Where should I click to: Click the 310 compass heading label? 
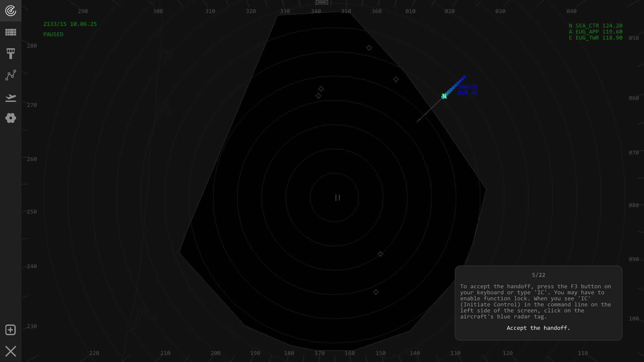click(x=210, y=11)
